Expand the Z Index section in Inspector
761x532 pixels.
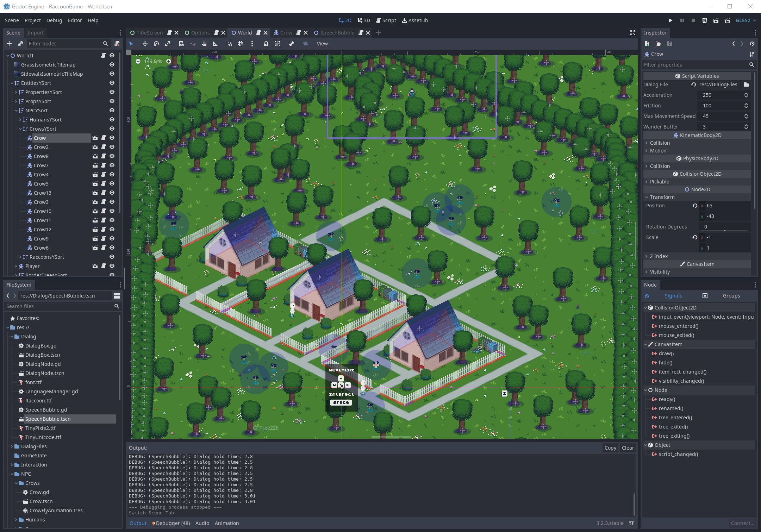[659, 256]
